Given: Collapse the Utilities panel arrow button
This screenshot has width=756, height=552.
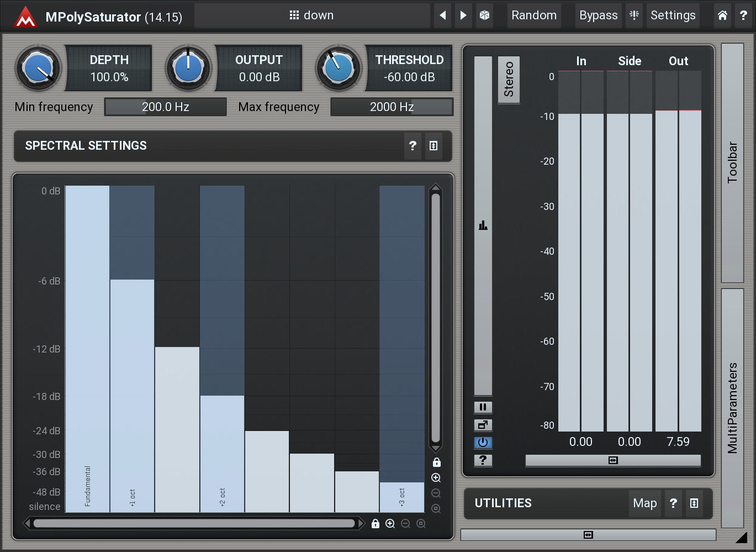Looking at the screenshot, I should tap(694, 503).
